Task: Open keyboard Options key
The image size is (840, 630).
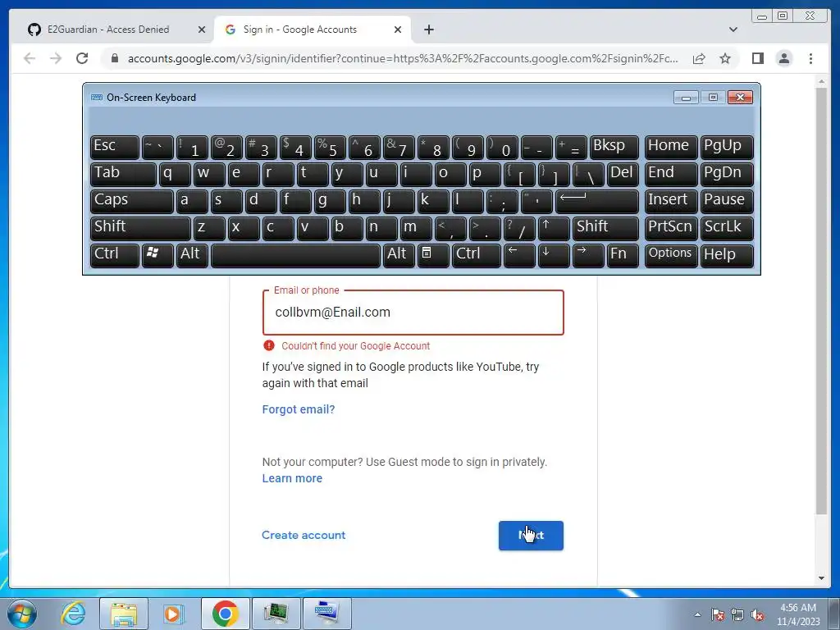Action: click(x=671, y=255)
